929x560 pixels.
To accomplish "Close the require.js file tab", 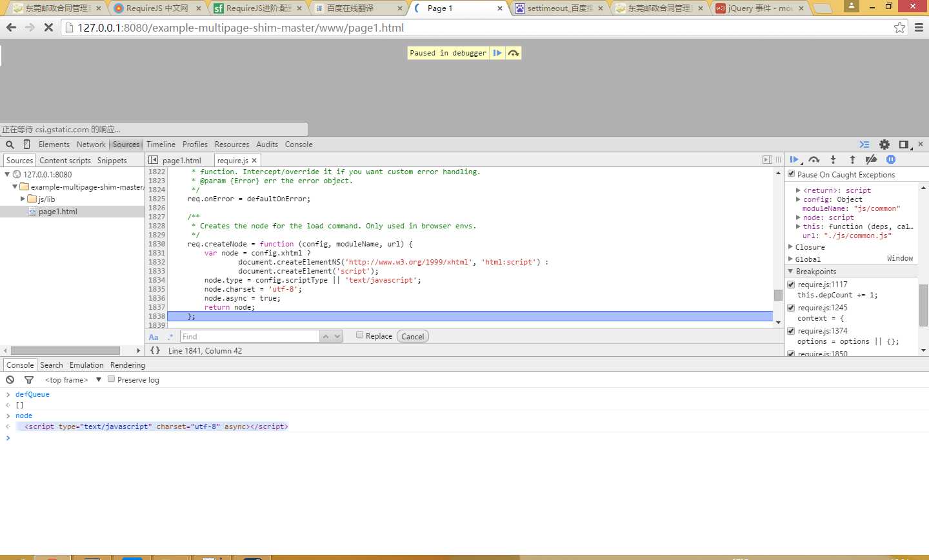I will (x=254, y=160).
